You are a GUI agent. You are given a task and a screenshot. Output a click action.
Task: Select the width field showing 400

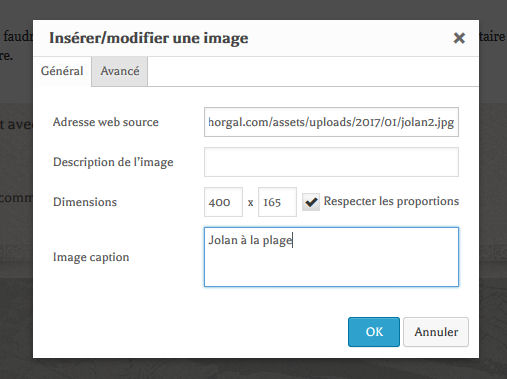point(223,202)
